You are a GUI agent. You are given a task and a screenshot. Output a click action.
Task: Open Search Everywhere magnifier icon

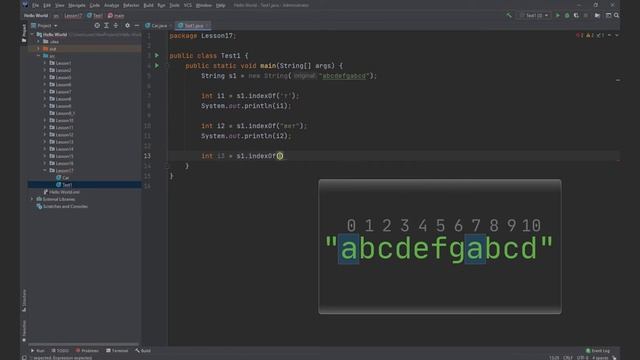pos(616,16)
